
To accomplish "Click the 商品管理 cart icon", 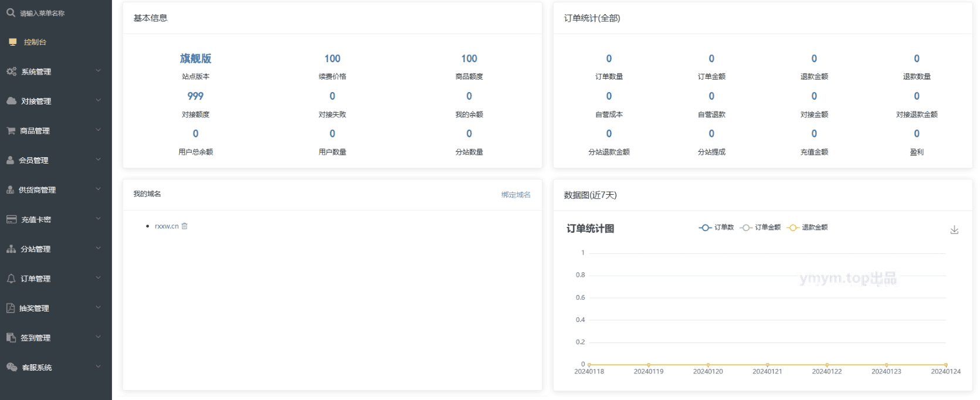I will 11,131.
